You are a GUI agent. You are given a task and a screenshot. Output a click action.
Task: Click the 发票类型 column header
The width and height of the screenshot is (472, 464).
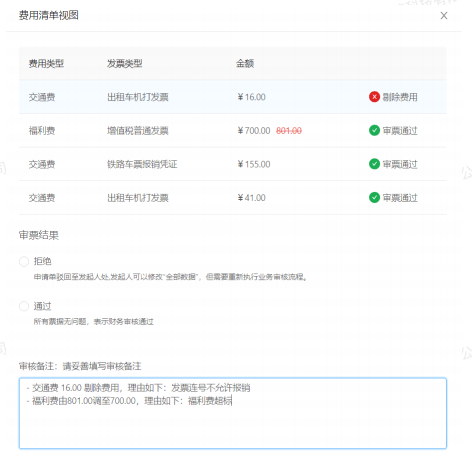click(125, 63)
